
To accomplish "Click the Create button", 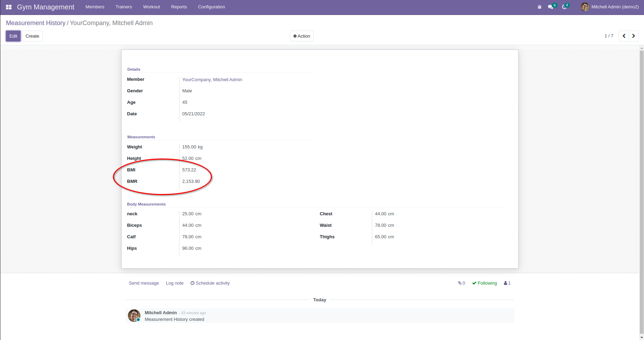I will click(x=32, y=36).
